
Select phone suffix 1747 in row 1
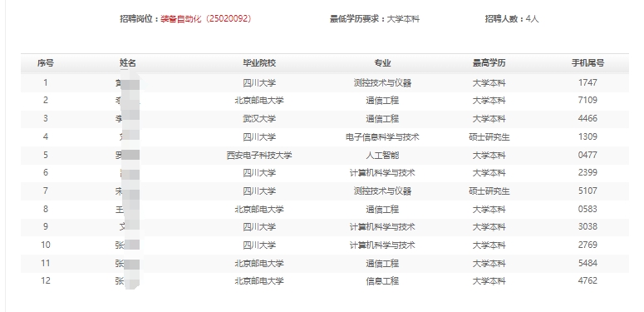587,82
